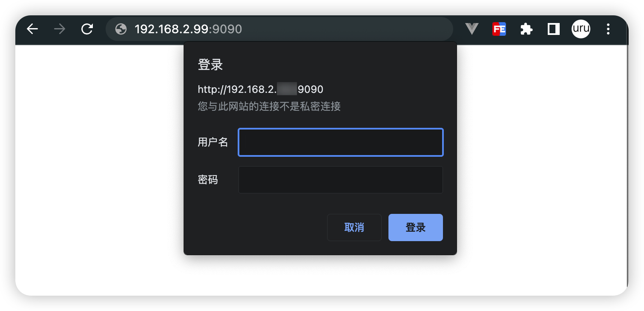Click the grayed forward navigation arrow
644x311 pixels.
point(60,29)
